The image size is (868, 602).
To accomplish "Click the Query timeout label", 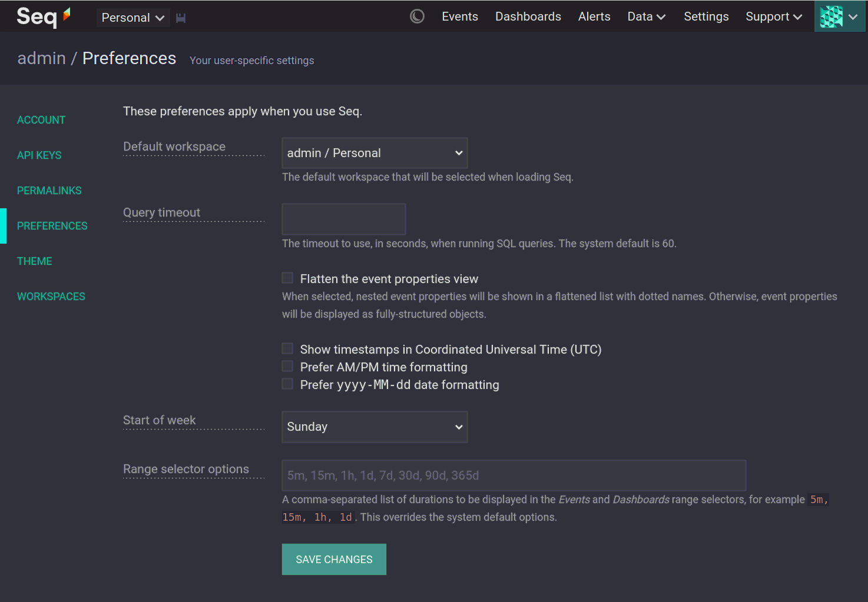I will click(x=162, y=212).
